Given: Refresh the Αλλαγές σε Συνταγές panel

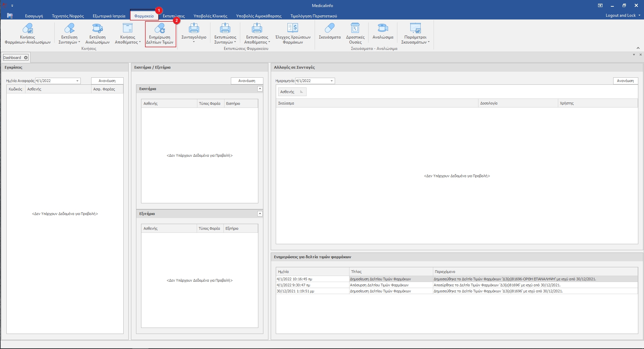Looking at the screenshot, I should coord(625,81).
